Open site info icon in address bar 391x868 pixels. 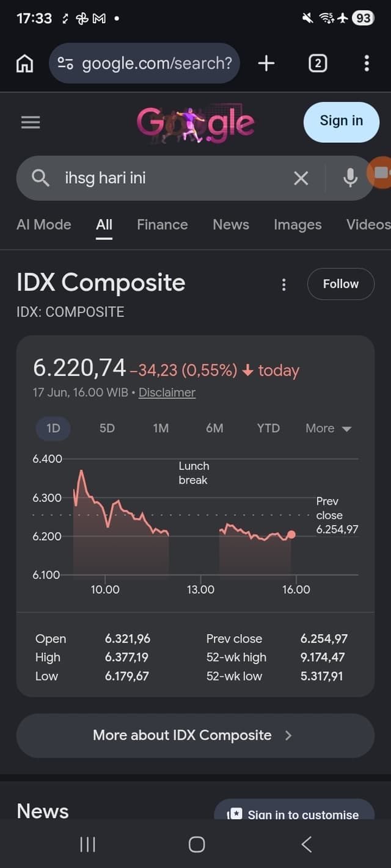point(65,63)
